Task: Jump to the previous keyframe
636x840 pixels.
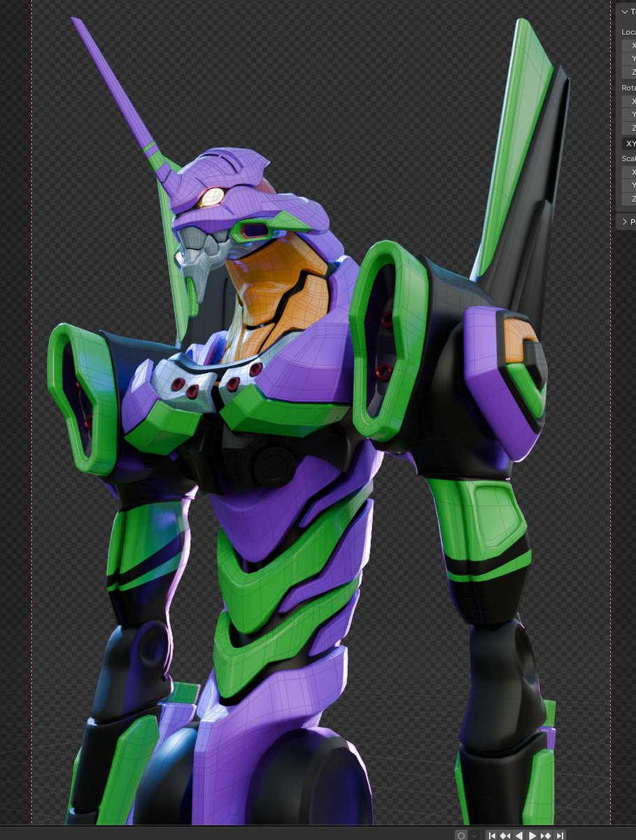Action: 505,835
